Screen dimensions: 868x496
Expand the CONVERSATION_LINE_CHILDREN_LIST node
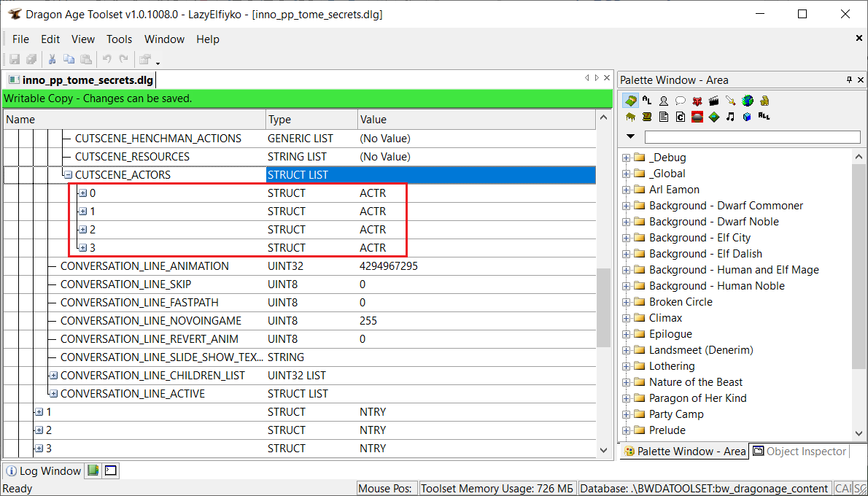(53, 376)
